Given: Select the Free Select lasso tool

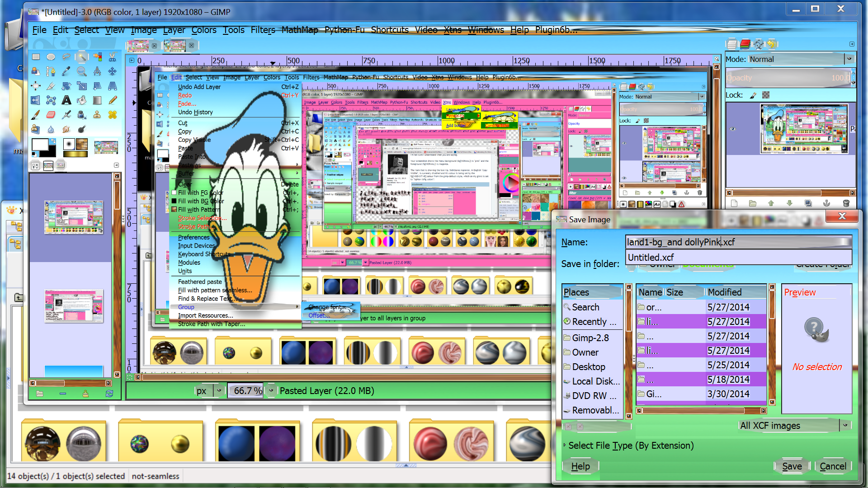Looking at the screenshot, I should [66, 57].
